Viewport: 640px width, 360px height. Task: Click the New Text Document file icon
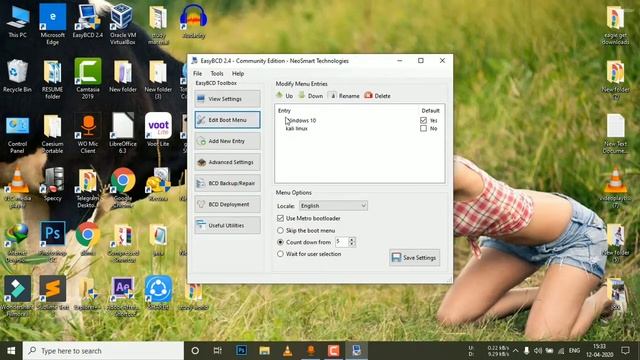click(x=615, y=134)
